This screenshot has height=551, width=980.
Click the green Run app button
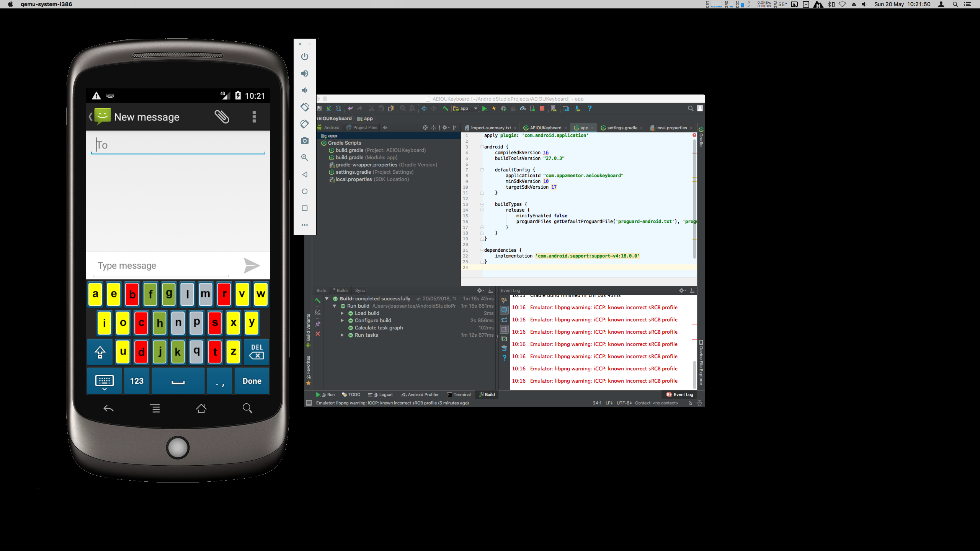(x=484, y=109)
